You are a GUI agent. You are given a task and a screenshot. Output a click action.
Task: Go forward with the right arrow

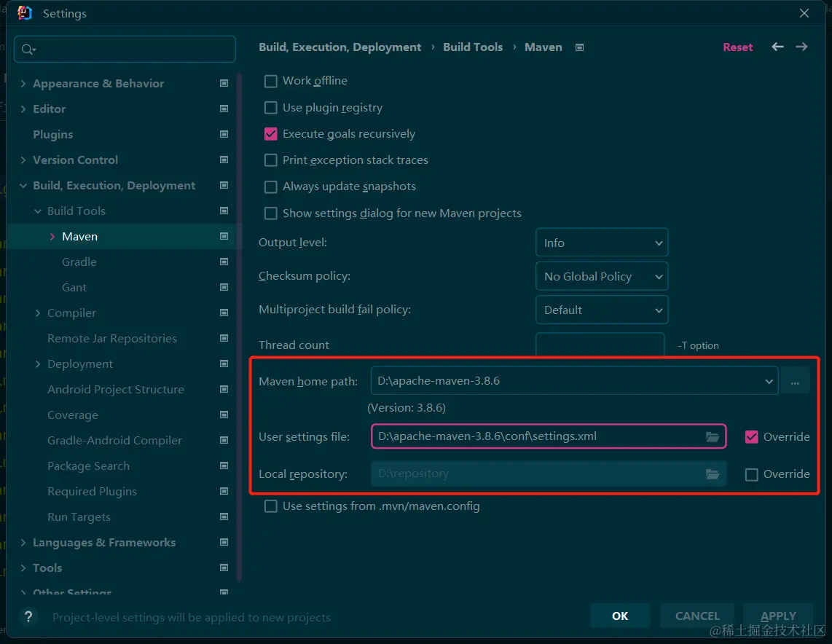[801, 47]
